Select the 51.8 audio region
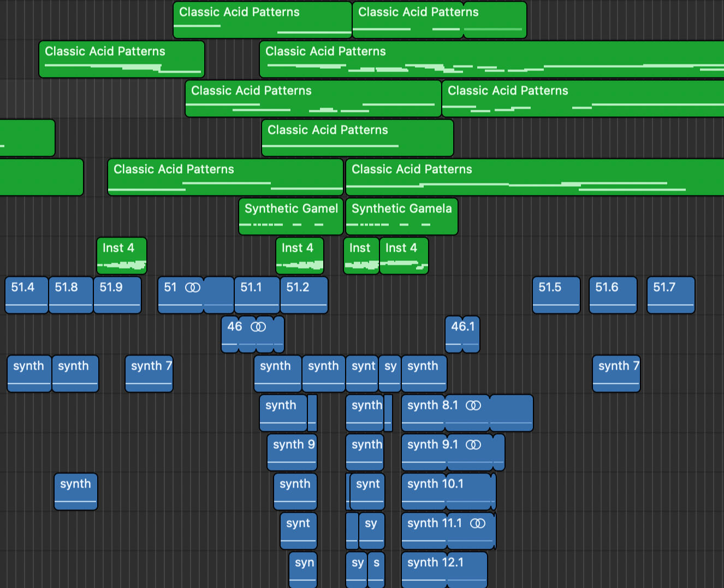 (70, 295)
